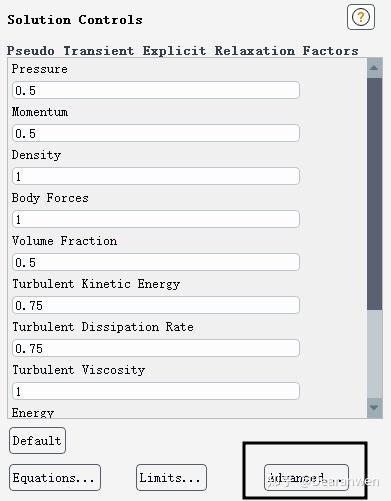The image size is (391, 501).
Task: Click the partially visible Energy label
Action: [33, 413]
